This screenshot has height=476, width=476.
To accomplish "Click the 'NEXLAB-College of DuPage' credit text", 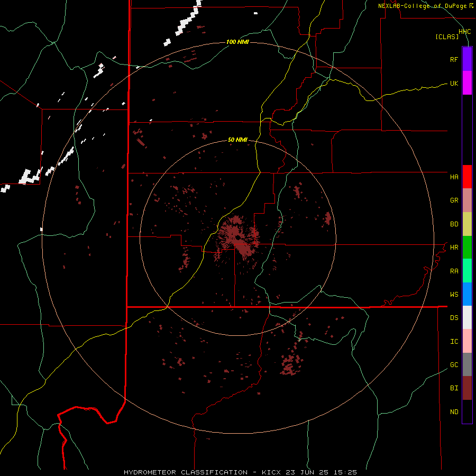I will point(424,6).
